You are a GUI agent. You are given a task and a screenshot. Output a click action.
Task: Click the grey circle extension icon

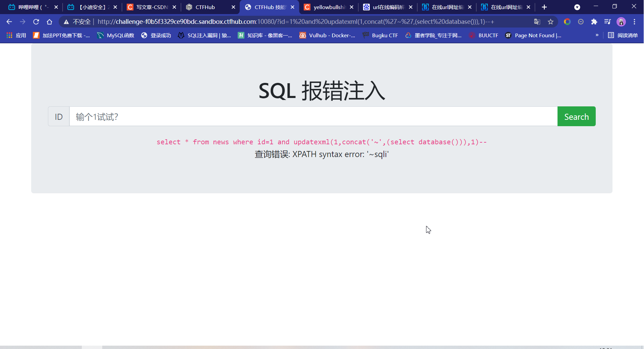coord(581,22)
